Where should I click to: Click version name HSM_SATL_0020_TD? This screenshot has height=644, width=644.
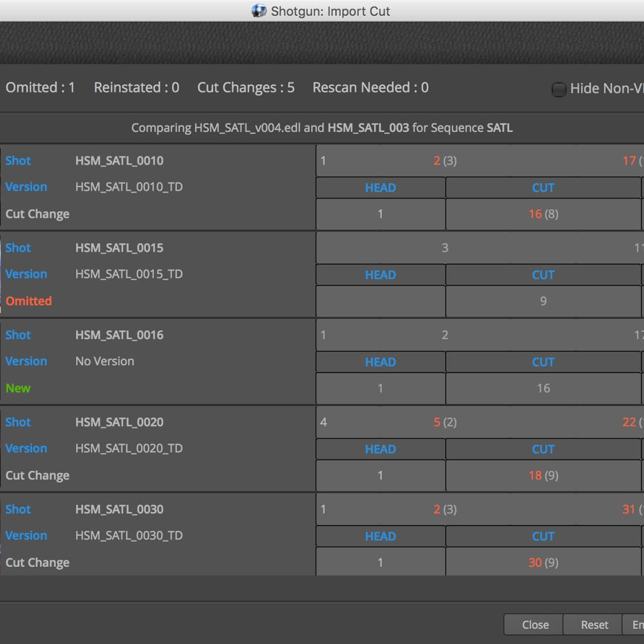(x=129, y=448)
